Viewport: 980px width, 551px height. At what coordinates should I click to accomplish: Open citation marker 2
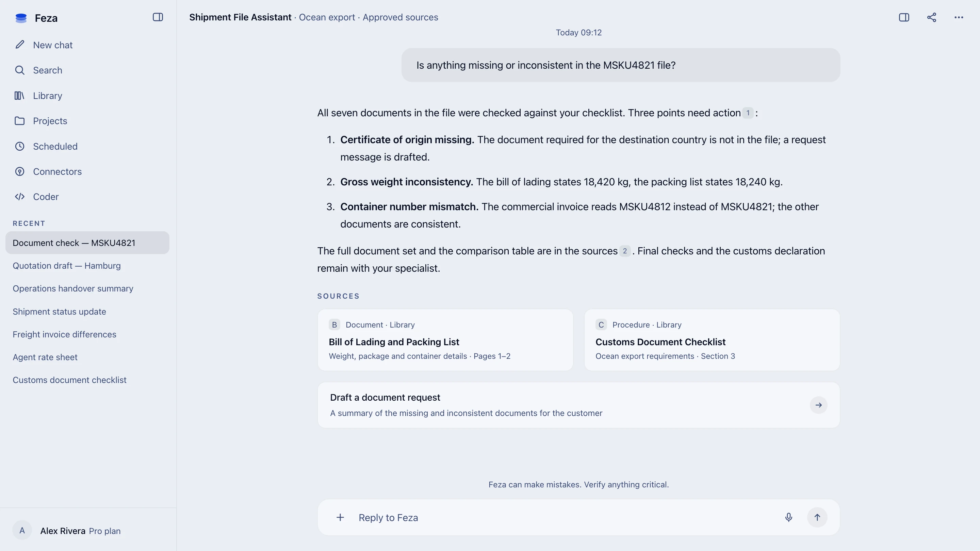click(625, 251)
